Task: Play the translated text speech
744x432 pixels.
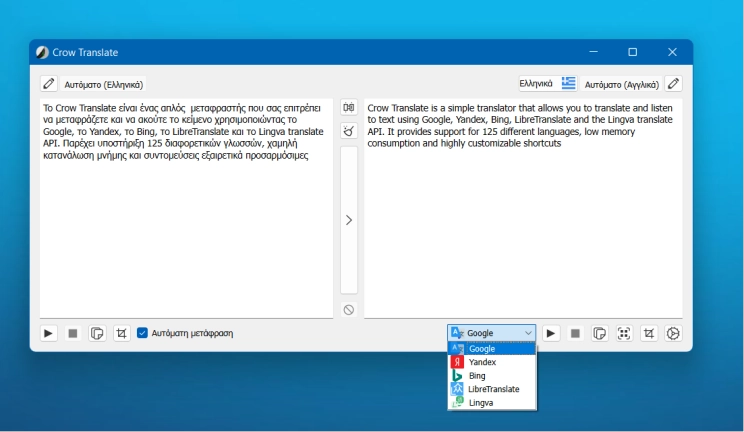Action: click(x=551, y=333)
